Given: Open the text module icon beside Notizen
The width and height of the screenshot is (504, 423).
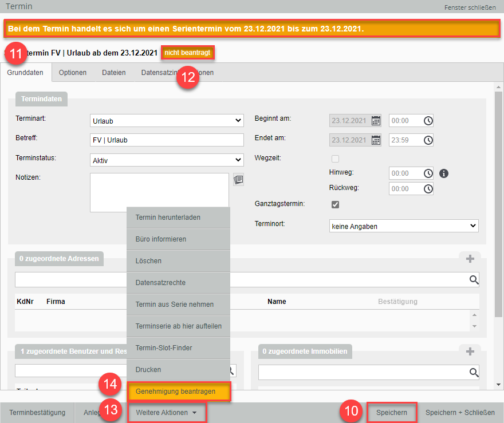Looking at the screenshot, I should pos(238,180).
